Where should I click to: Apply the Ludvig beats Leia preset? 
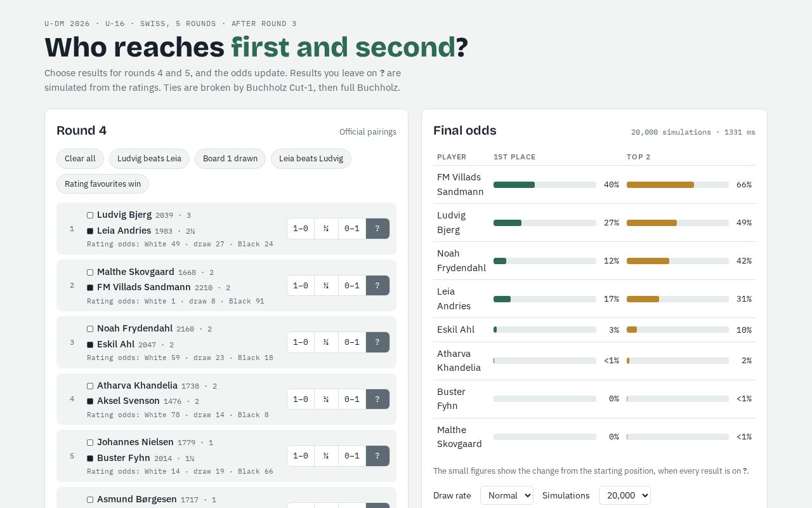tap(149, 159)
